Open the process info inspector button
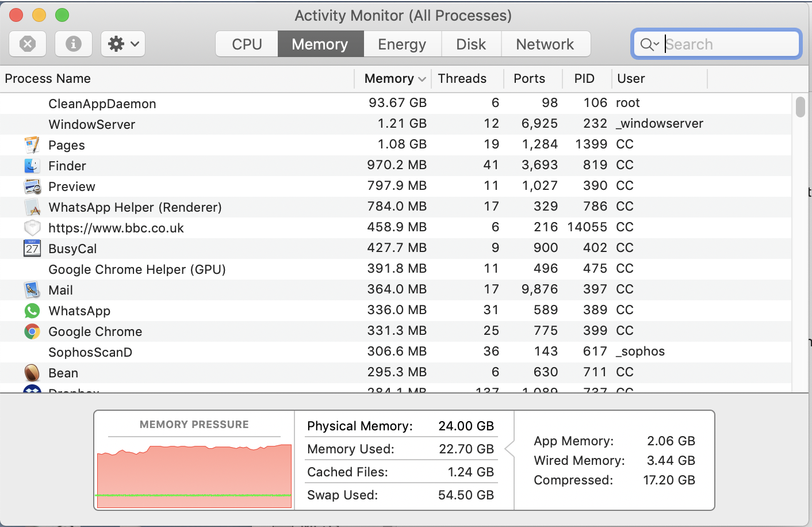This screenshot has height=527, width=812. pyautogui.click(x=74, y=44)
